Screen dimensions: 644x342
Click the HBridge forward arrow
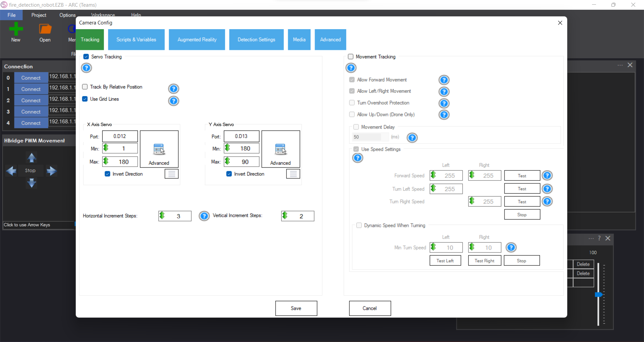(32, 157)
